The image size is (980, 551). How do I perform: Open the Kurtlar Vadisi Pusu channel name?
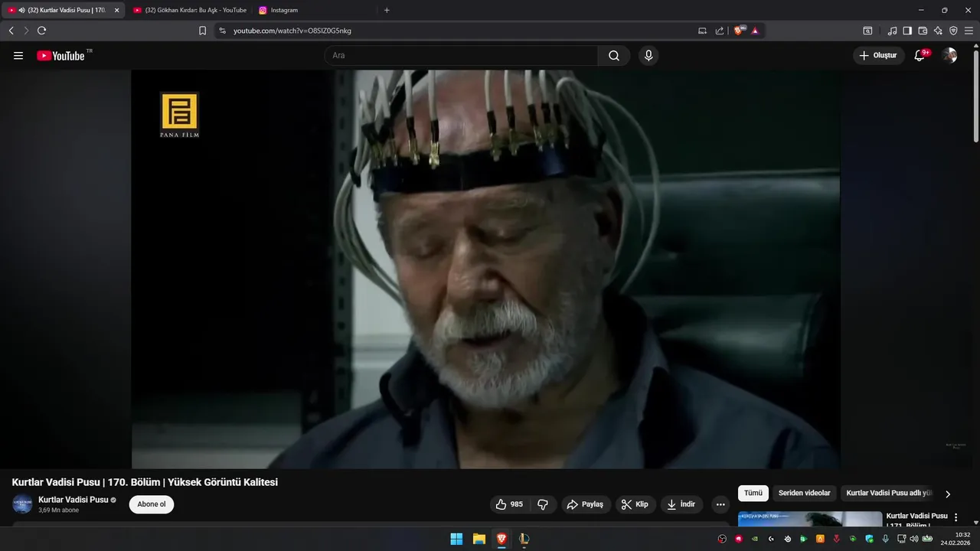tap(73, 500)
